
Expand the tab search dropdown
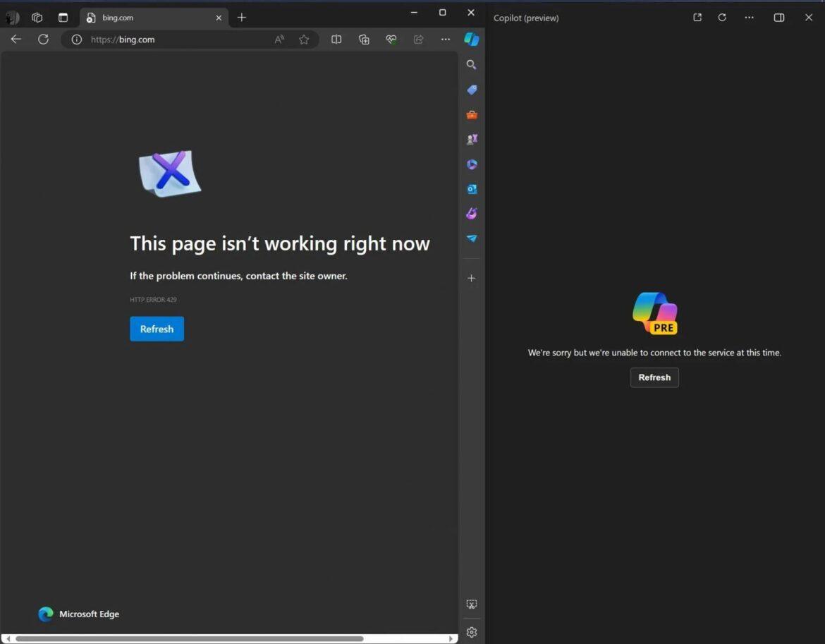[63, 17]
